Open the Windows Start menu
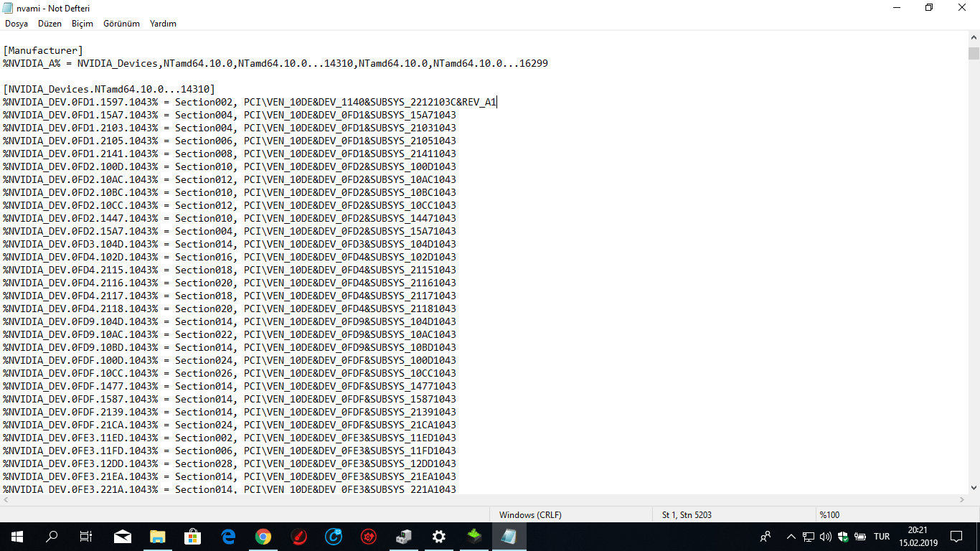Screen dimensions: 980x551 point(17,536)
